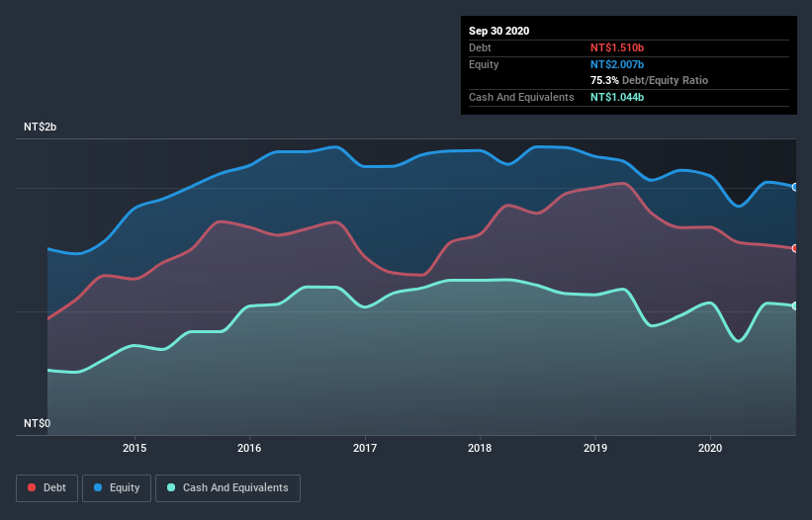This screenshot has height=520, width=812.
Task: Click the 2019 x-axis label
Action: (x=595, y=448)
